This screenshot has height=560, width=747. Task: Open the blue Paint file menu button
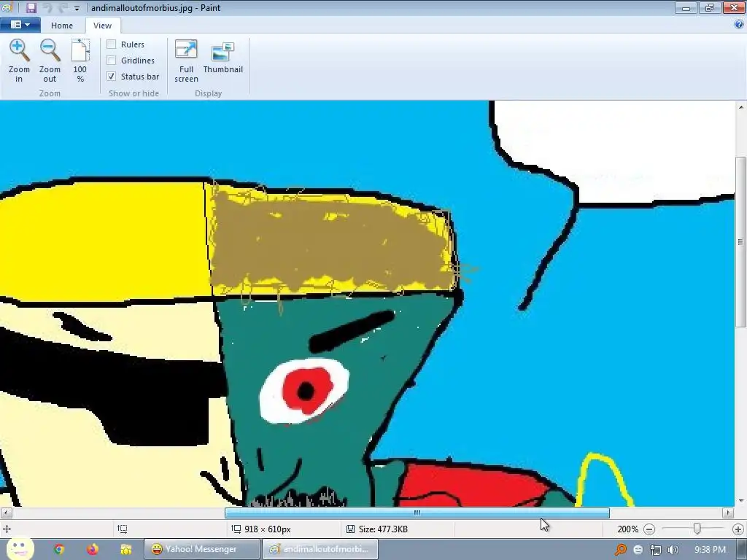point(20,25)
